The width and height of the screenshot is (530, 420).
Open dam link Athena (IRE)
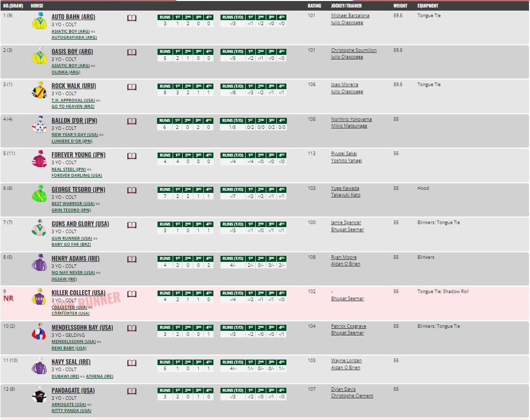[100, 376]
